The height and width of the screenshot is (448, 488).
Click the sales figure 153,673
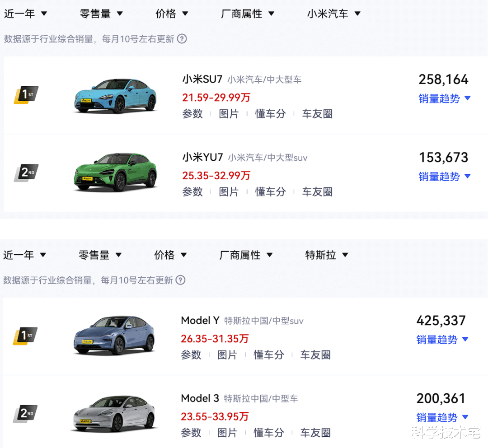click(444, 158)
